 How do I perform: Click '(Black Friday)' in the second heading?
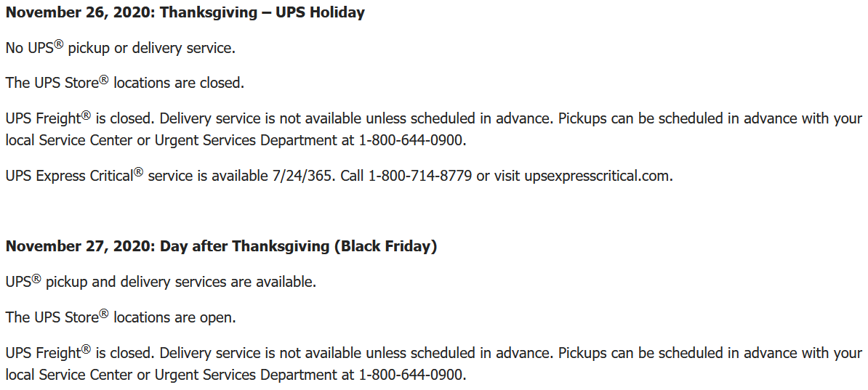coord(385,246)
